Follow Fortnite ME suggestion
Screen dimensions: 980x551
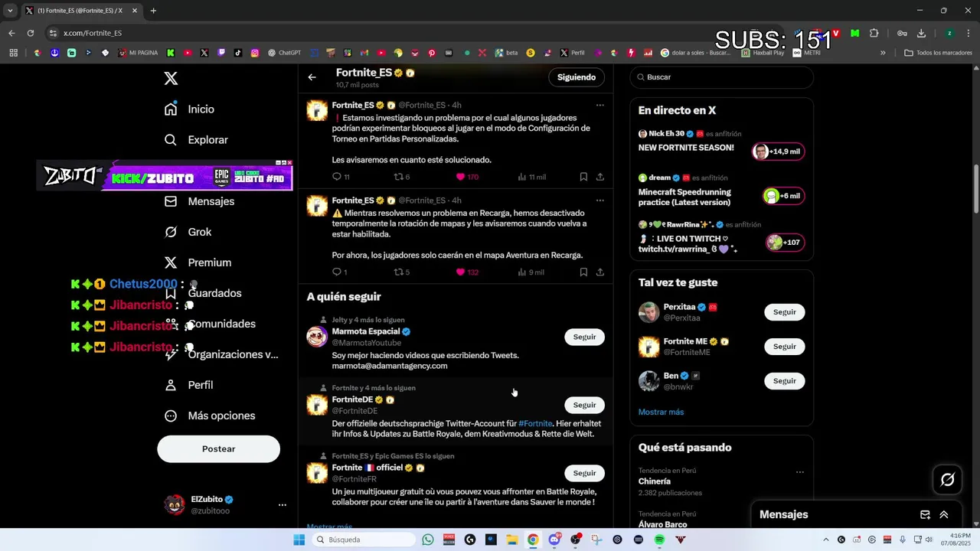click(784, 347)
